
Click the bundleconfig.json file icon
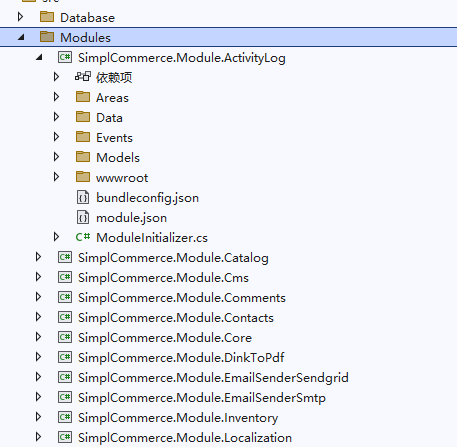(x=83, y=197)
